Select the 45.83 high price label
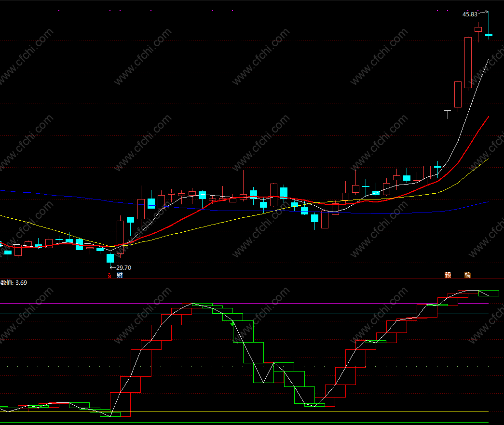 [x=470, y=14]
